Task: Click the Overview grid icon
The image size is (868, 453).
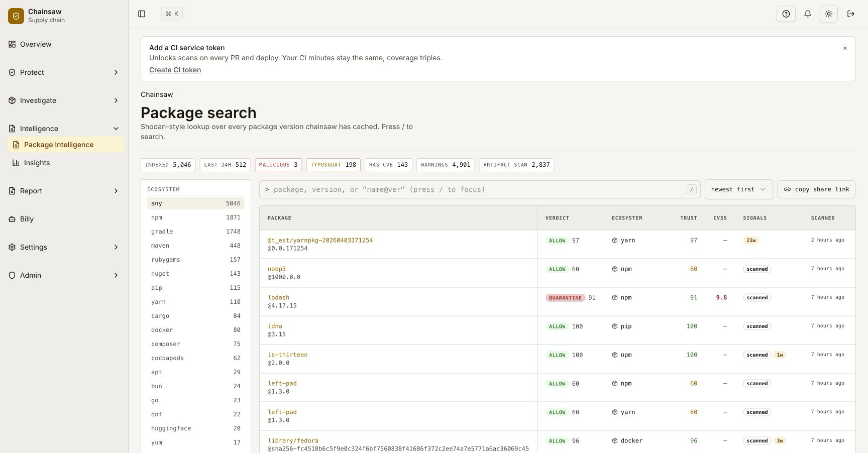Action: (x=12, y=44)
